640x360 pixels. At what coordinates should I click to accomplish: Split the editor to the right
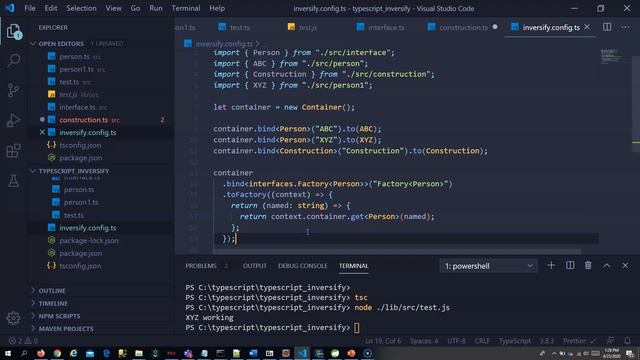pos(607,27)
